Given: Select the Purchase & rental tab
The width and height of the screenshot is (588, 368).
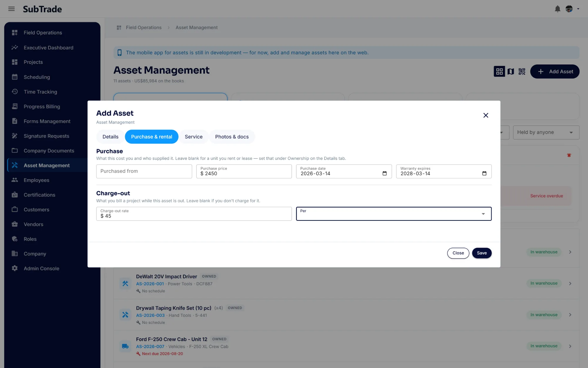Looking at the screenshot, I should coord(152,137).
